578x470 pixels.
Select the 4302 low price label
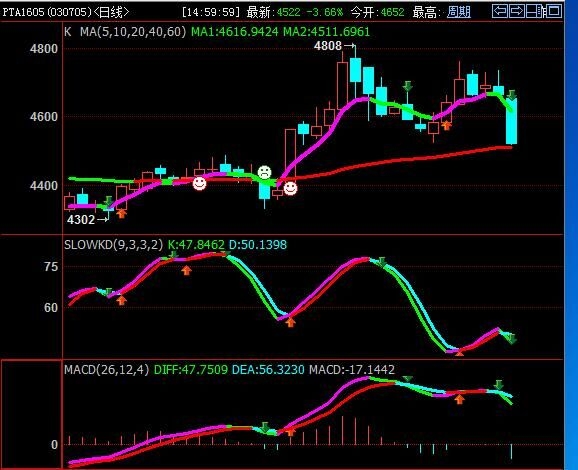click(x=81, y=220)
